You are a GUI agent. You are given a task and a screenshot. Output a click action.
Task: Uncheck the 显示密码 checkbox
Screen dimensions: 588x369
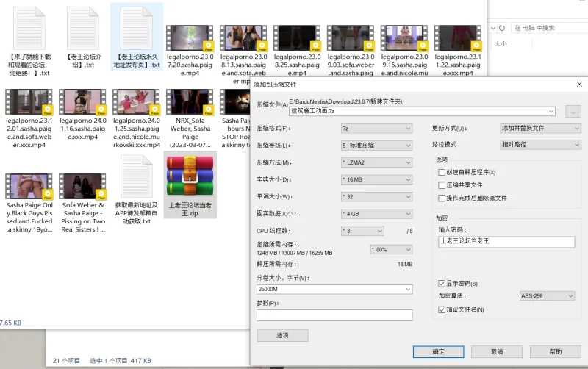pos(442,284)
